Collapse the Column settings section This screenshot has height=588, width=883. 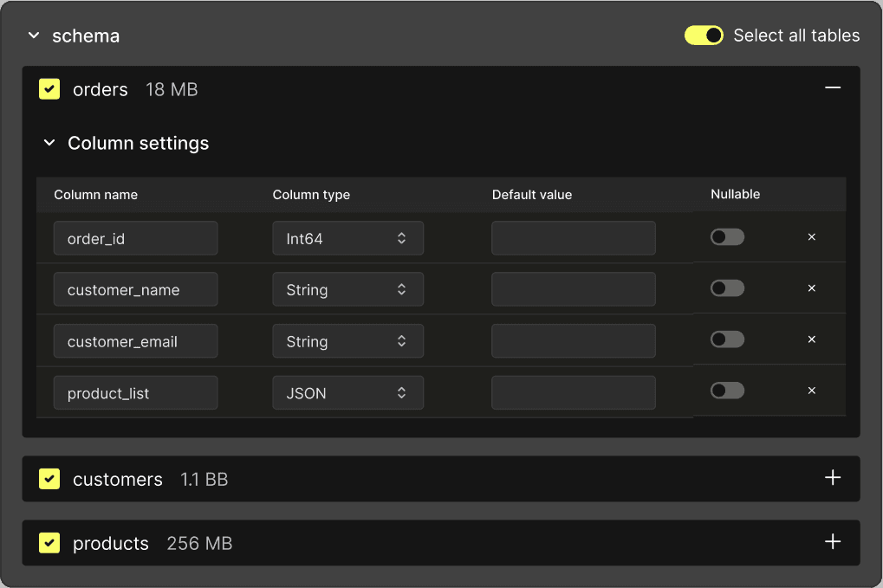click(49, 143)
